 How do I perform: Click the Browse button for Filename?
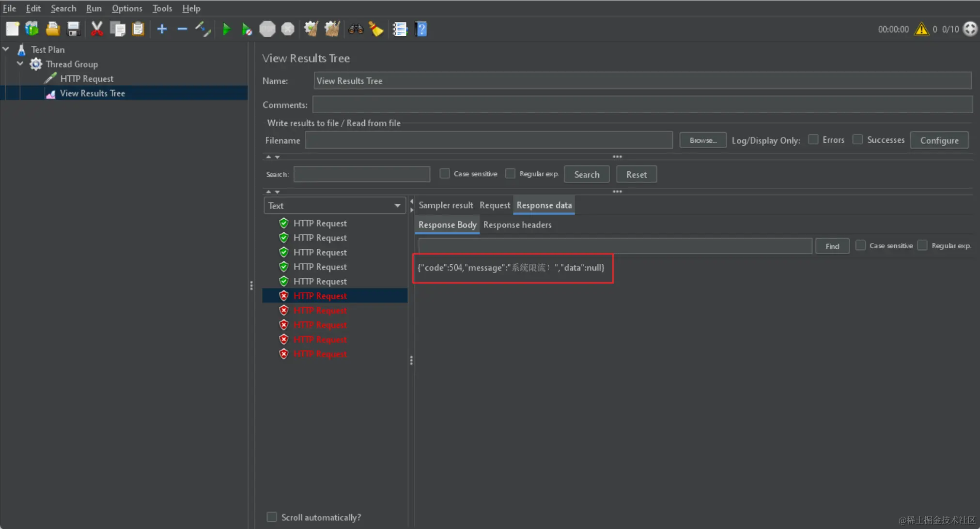(702, 140)
